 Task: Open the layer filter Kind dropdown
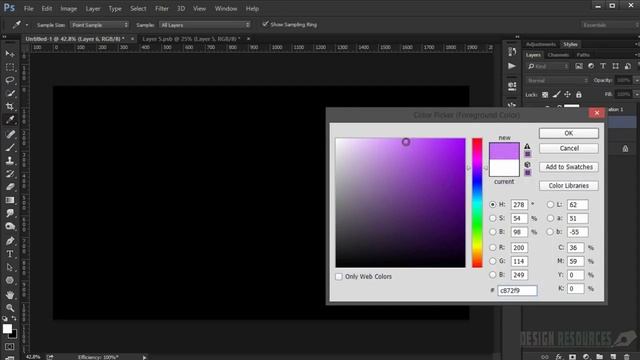[548, 66]
